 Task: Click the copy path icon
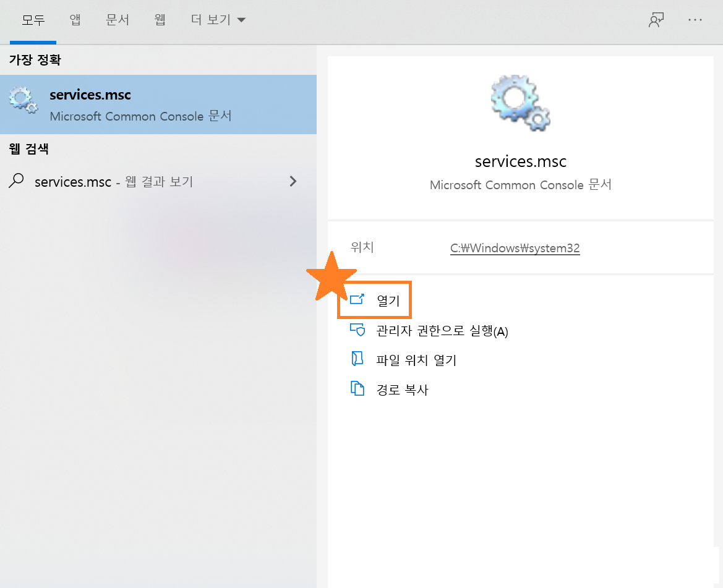357,388
